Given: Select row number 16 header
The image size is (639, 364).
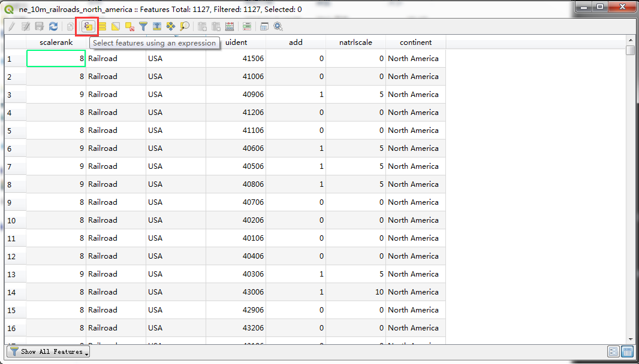Looking at the screenshot, I should tap(15, 327).
